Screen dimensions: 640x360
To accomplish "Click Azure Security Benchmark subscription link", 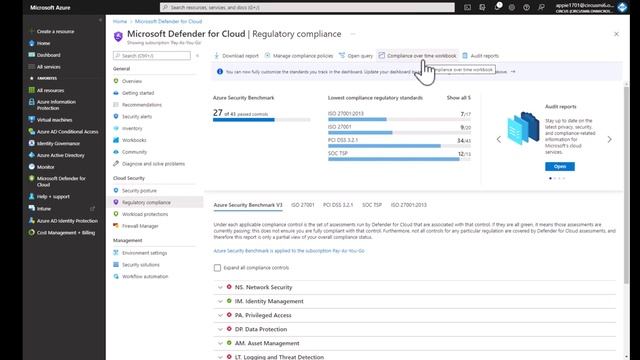I will click(289, 251).
